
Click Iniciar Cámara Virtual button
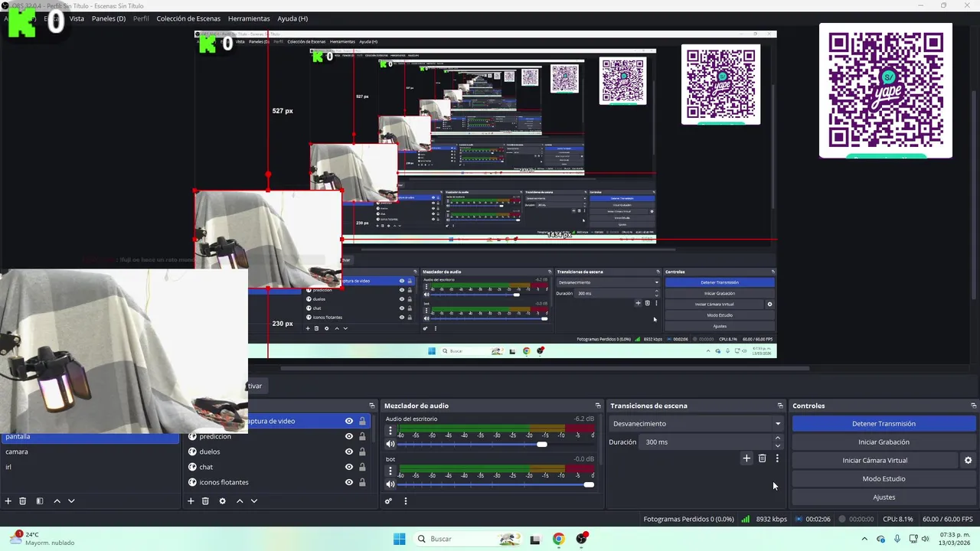(x=875, y=460)
